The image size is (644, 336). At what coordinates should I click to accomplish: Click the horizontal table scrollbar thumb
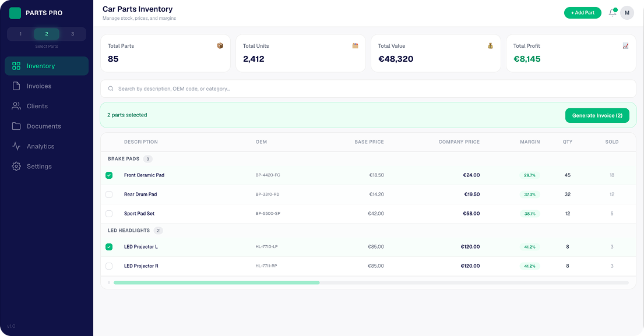point(216,282)
